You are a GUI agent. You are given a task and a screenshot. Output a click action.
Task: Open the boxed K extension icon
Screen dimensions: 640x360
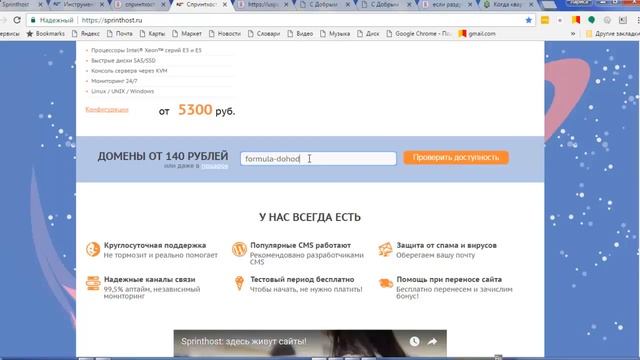(x=622, y=20)
